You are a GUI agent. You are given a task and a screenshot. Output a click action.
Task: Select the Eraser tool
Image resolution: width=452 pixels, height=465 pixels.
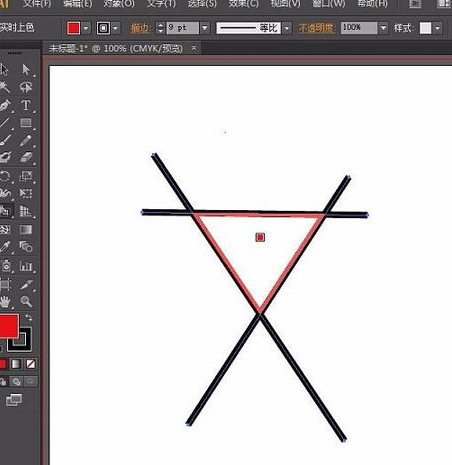tap(26, 157)
